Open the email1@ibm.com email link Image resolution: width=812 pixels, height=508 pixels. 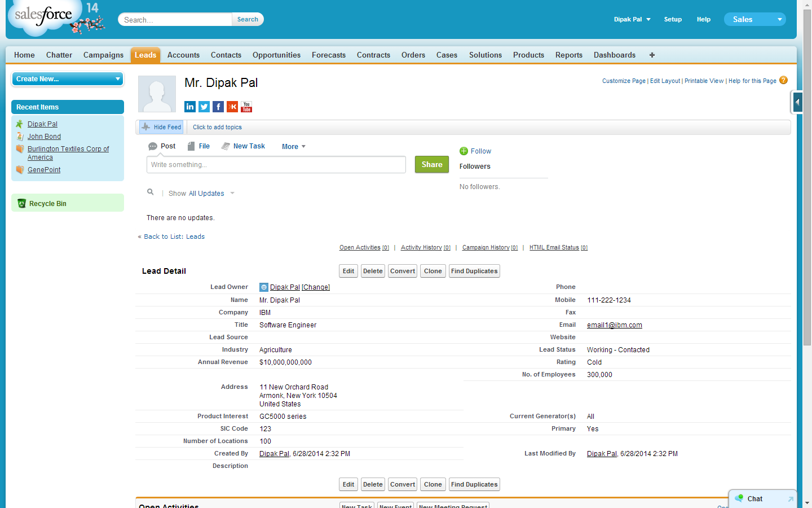(615, 325)
